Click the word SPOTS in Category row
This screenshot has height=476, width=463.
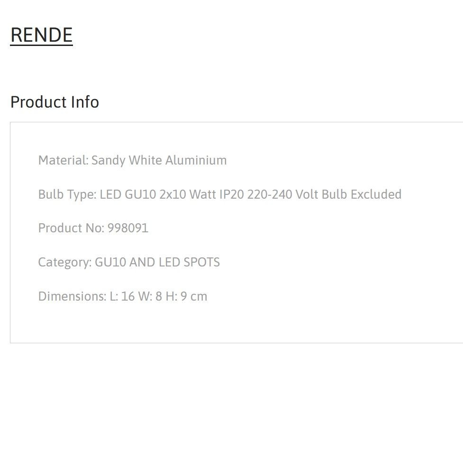coord(201,262)
